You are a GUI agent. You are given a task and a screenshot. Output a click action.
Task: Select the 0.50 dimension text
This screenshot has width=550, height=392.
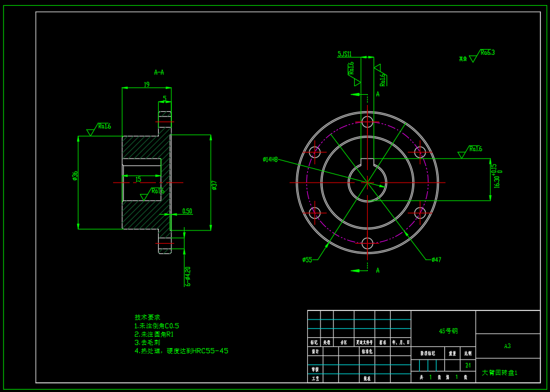187,211
